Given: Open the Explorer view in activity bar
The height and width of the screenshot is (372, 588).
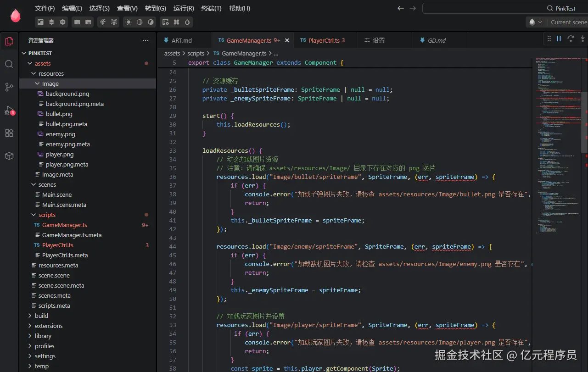Looking at the screenshot, I should tap(9, 41).
